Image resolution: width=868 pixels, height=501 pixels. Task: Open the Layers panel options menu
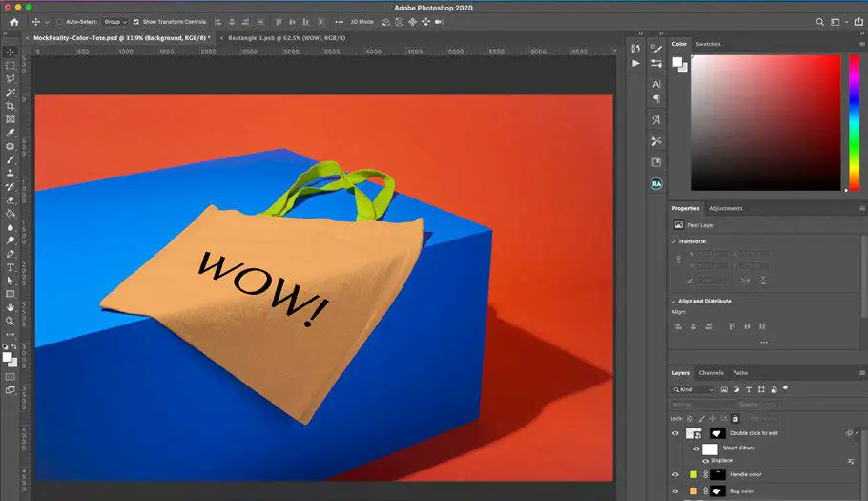[862, 373]
